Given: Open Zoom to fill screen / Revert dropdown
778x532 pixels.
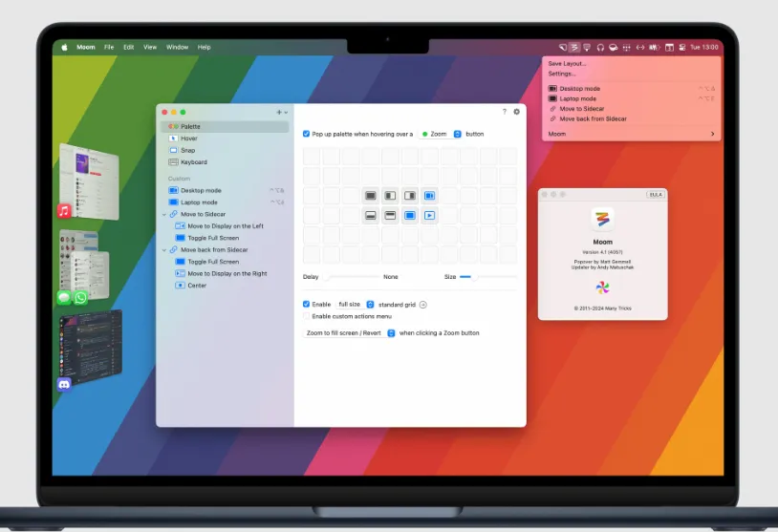Looking at the screenshot, I should 349,332.
